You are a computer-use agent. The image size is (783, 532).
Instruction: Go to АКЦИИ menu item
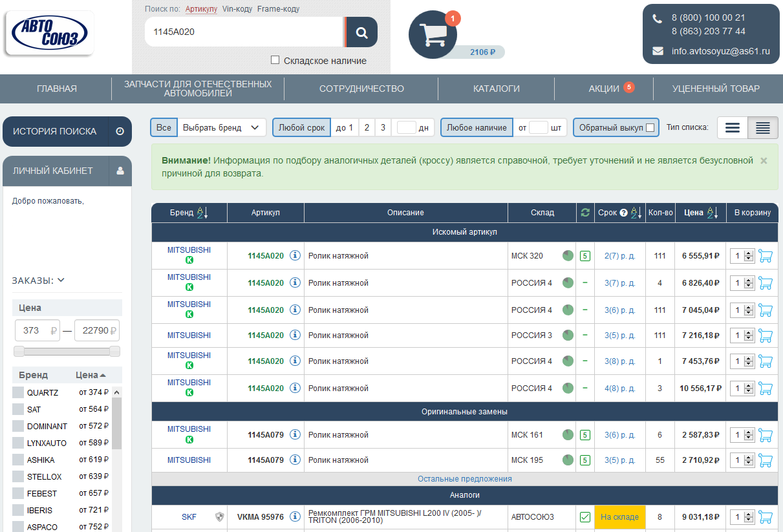click(x=604, y=89)
